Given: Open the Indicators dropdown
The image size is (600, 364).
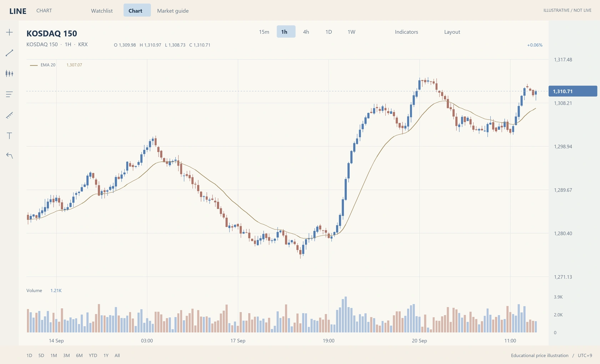Looking at the screenshot, I should pos(406,32).
